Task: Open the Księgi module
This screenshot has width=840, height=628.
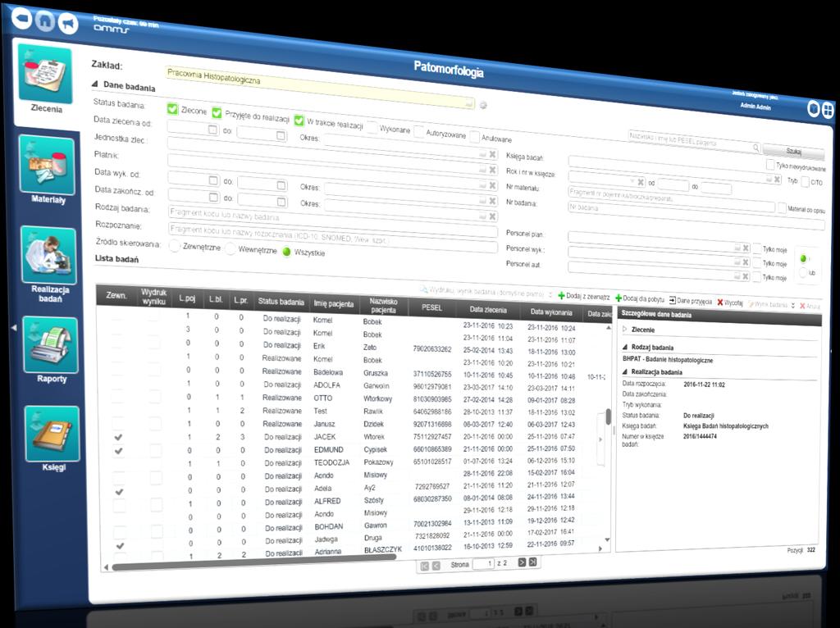Action: tap(53, 439)
